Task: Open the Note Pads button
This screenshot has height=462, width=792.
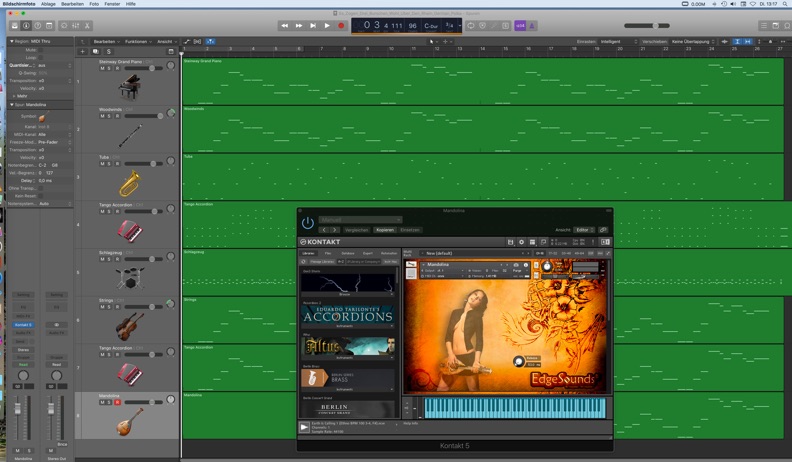Action: pyautogui.click(x=775, y=25)
